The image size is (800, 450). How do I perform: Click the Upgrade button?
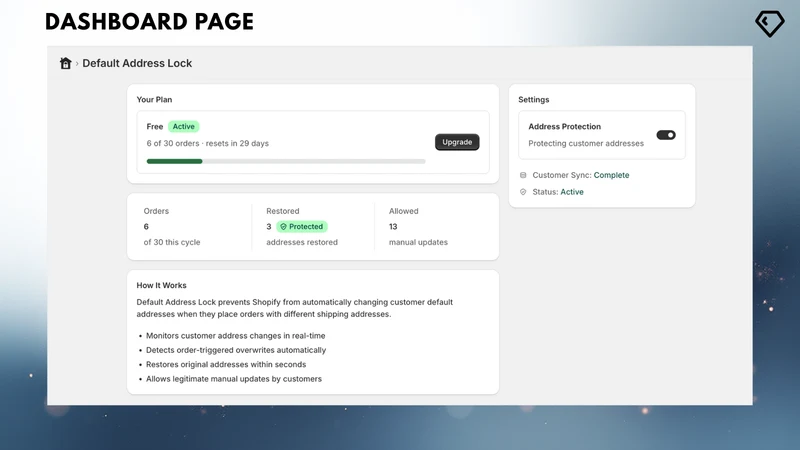tap(457, 142)
